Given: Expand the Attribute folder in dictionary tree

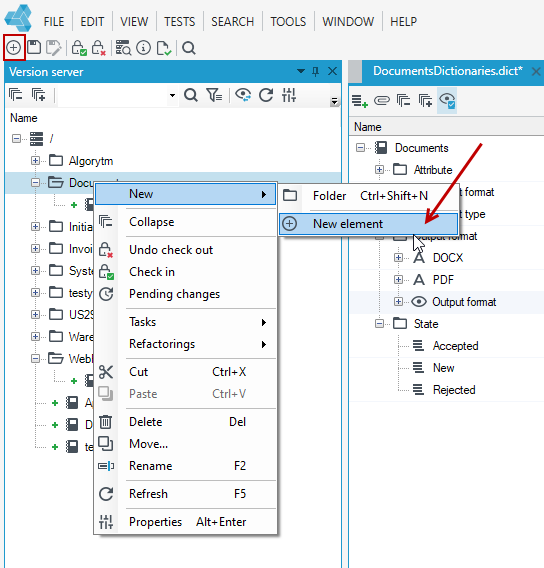Looking at the screenshot, I should (379, 170).
